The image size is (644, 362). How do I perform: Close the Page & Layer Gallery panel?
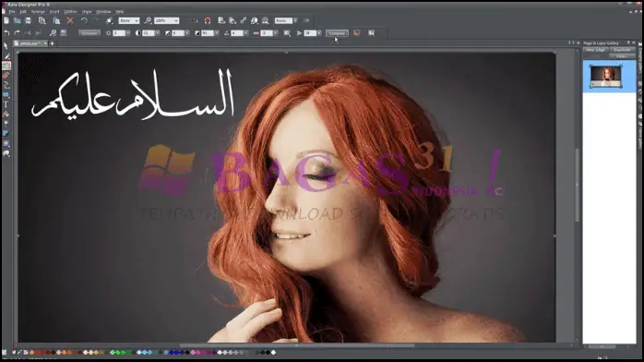(633, 42)
